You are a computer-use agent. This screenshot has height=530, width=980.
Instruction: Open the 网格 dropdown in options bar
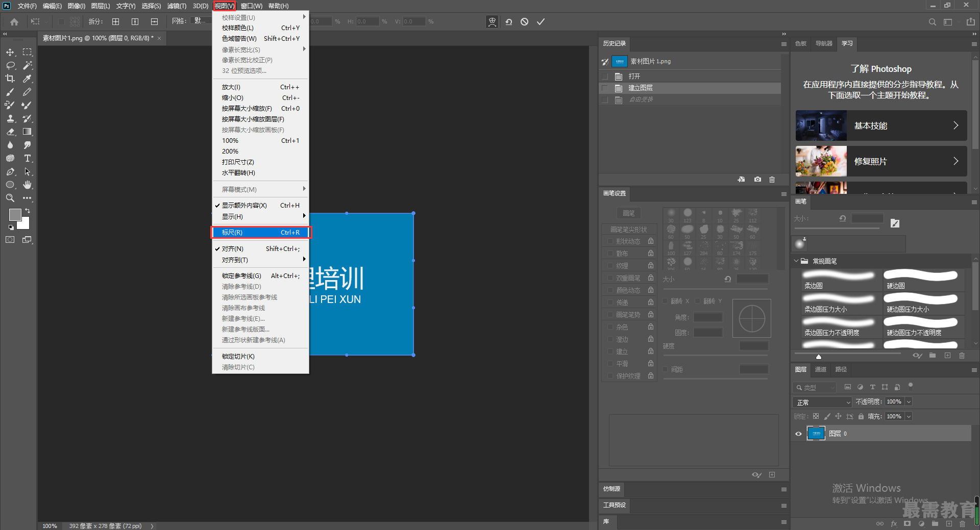pyautogui.click(x=200, y=21)
